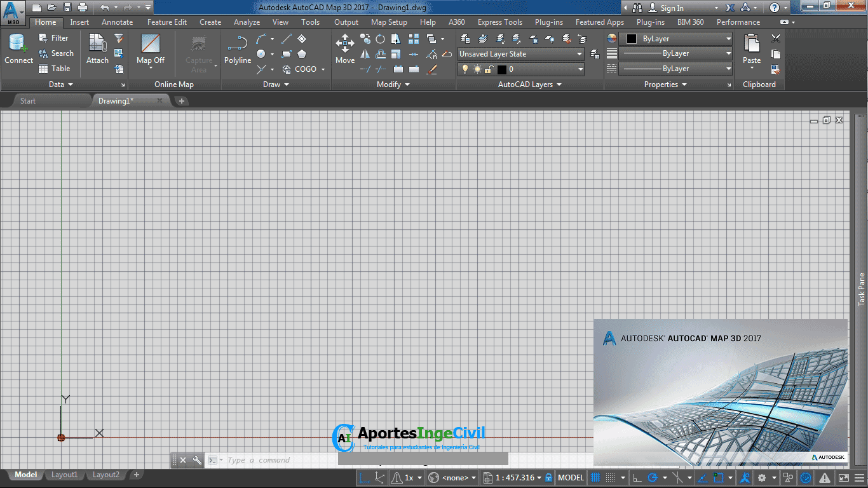Add a new drawing tab with plus button
The image size is (868, 488).
click(x=182, y=101)
